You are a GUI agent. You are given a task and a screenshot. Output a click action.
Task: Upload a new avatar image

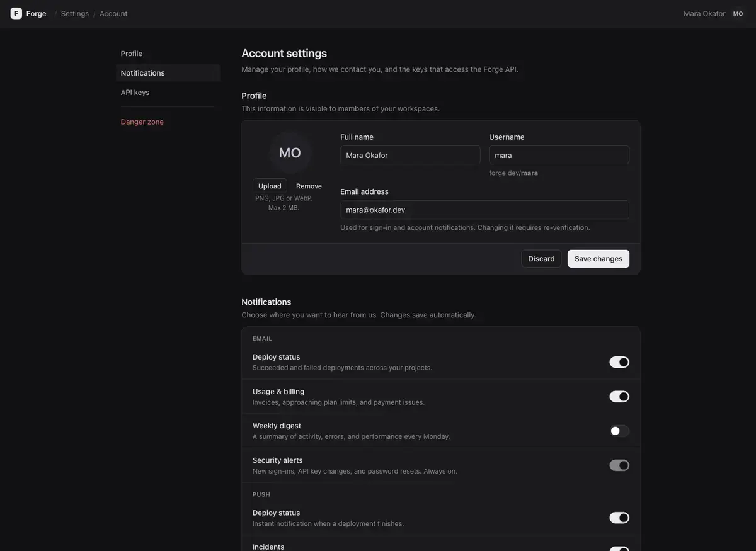pyautogui.click(x=270, y=186)
